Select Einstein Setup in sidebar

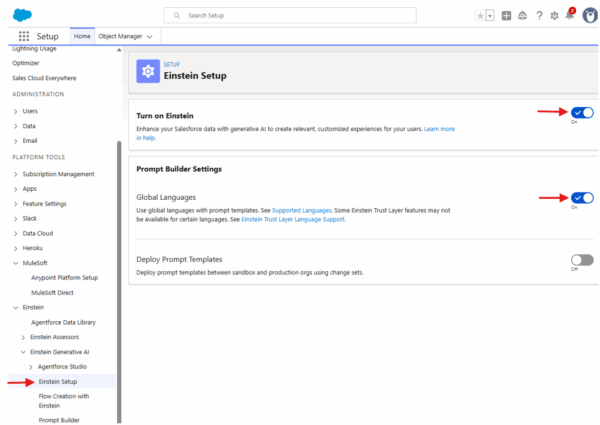click(x=58, y=382)
